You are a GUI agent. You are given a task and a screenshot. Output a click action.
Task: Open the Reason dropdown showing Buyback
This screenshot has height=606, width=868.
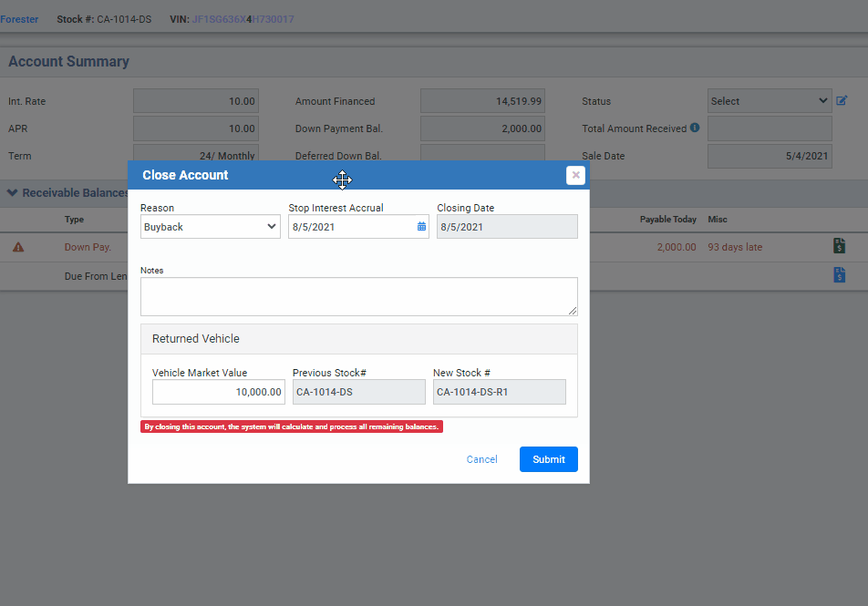pyautogui.click(x=211, y=227)
